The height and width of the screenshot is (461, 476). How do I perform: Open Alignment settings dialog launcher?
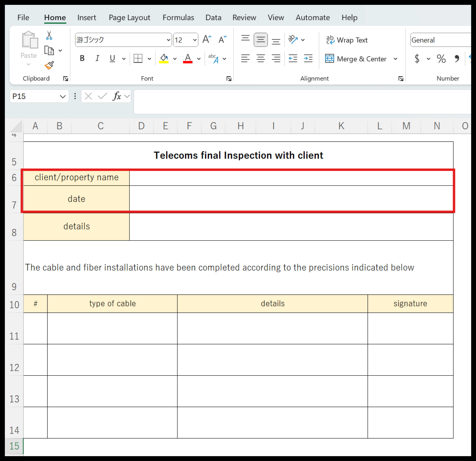(401, 79)
